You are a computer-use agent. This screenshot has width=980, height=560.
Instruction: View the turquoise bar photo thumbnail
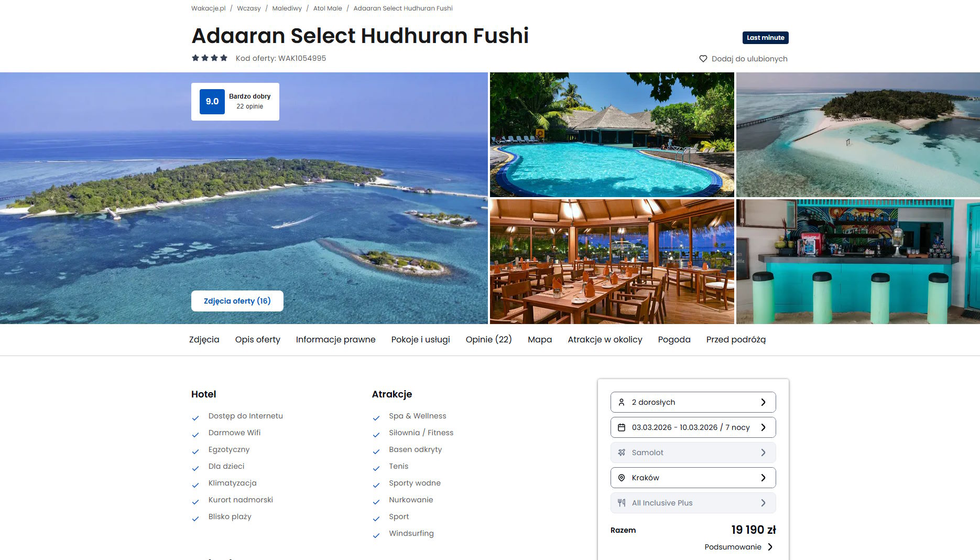(858, 262)
